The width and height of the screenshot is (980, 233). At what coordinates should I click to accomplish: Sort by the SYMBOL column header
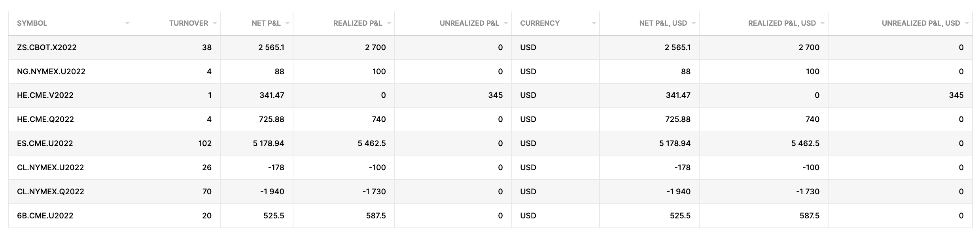32,23
